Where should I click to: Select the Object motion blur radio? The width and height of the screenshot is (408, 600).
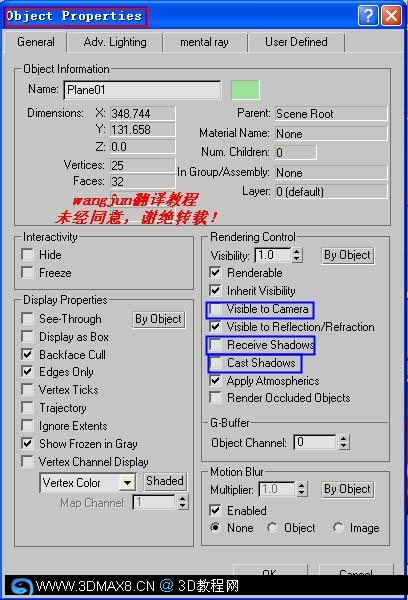point(272,527)
